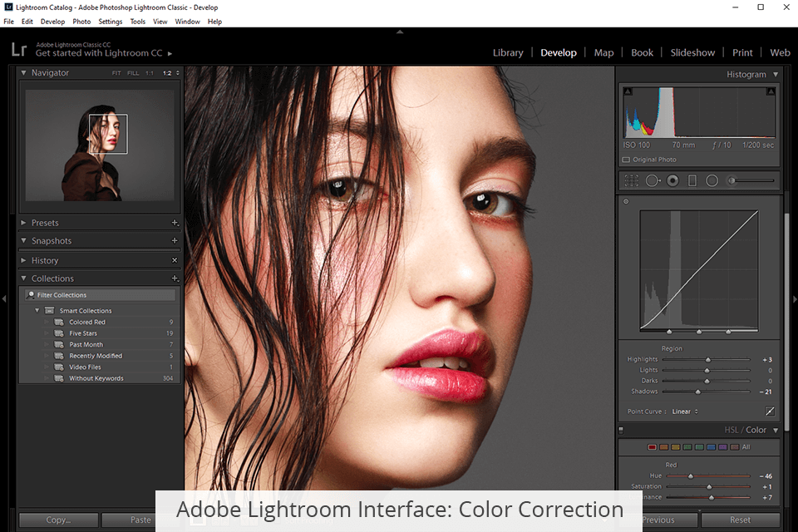Select the blue color swatch

[x=711, y=447]
